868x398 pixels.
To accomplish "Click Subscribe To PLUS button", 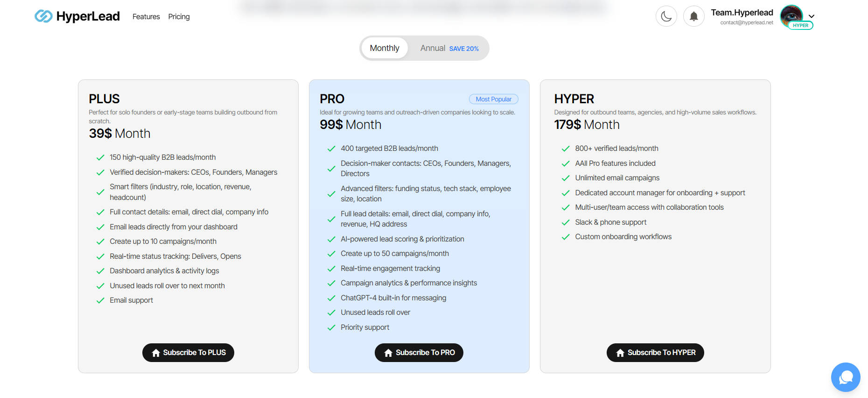I will (188, 353).
